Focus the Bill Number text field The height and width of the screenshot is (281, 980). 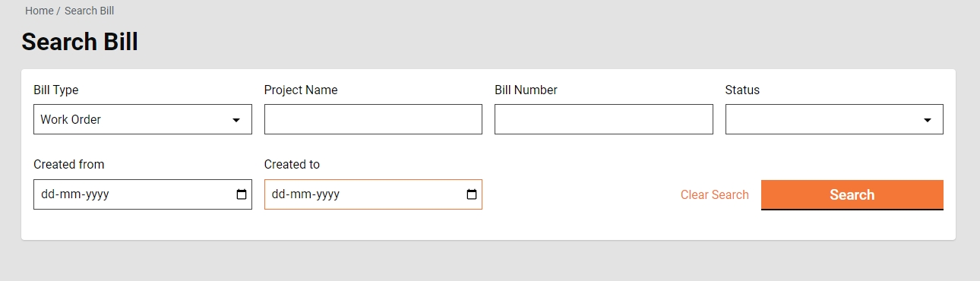604,119
